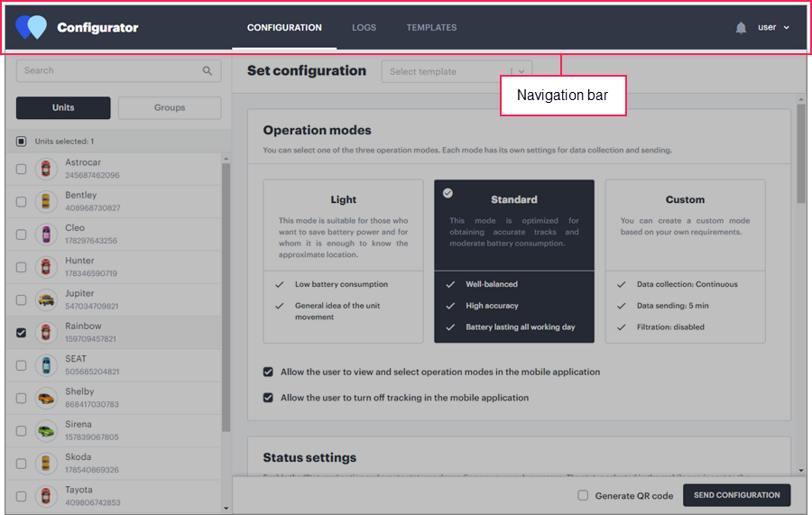Click the settings panel scrollbar thumb
Screen dimensions: 812x515
tap(801, 153)
